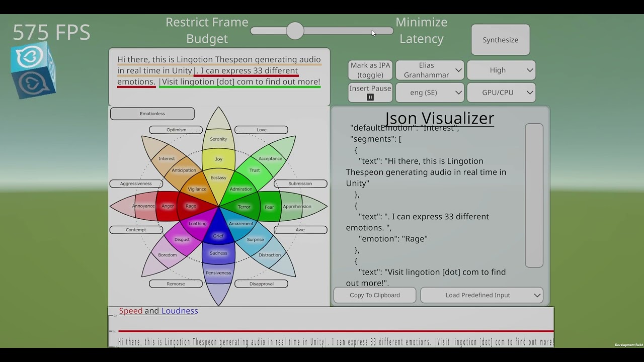
Task: Select the Grief emotion segment
Action: pyautogui.click(x=218, y=236)
